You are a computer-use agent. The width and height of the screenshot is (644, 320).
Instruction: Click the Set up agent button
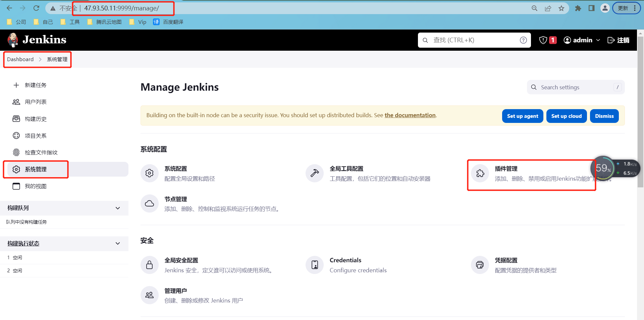point(522,116)
